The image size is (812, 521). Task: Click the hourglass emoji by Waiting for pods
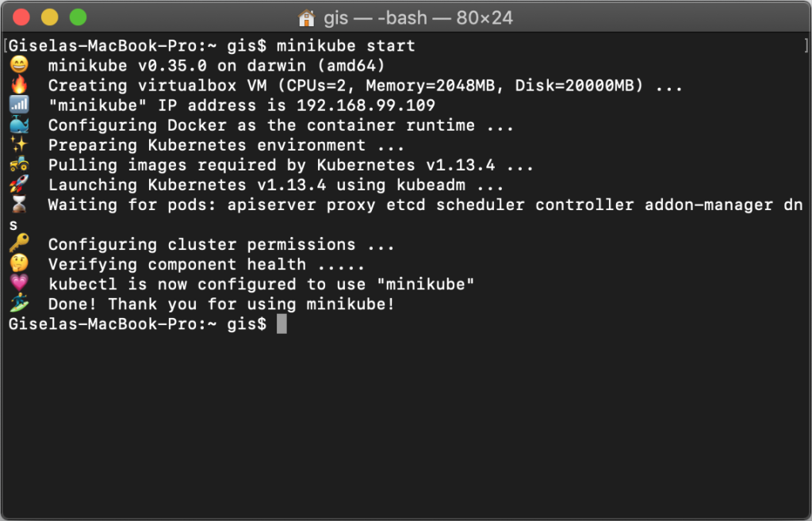[x=19, y=204]
